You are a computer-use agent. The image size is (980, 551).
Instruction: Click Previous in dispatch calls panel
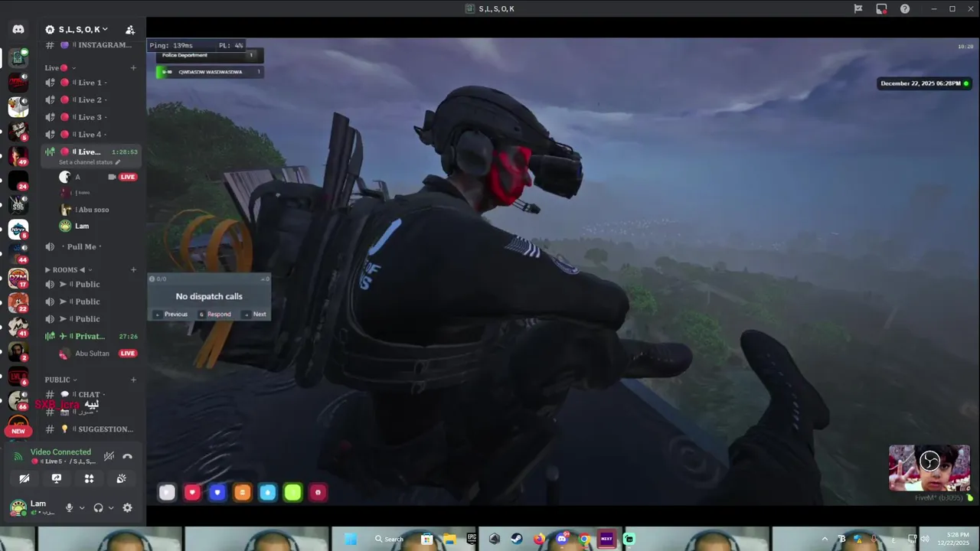[171, 314]
